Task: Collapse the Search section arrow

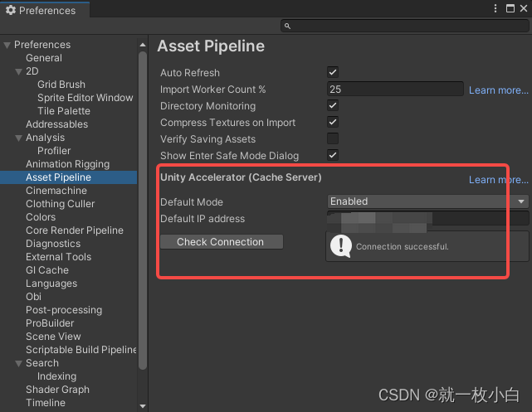Action: click(x=18, y=364)
